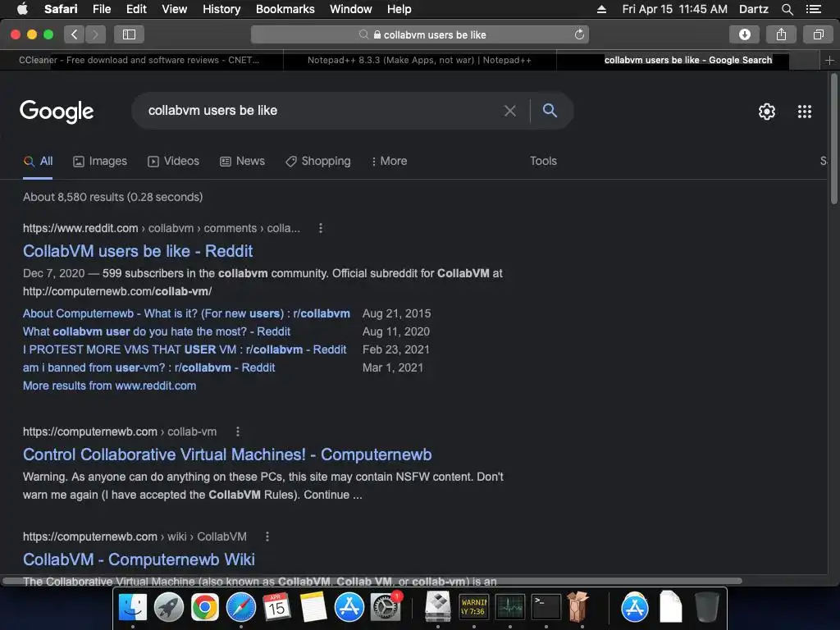Select the News search tab

(243, 162)
